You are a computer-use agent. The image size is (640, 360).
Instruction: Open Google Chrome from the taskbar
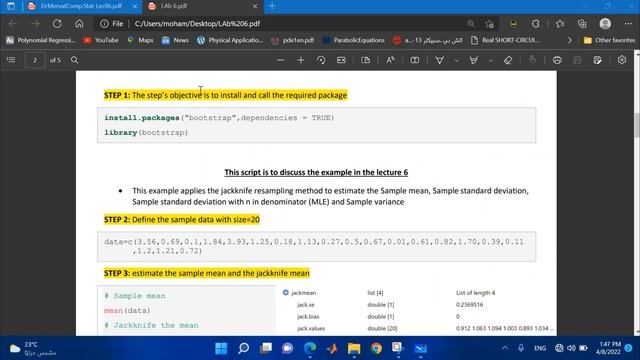pyautogui.click(x=376, y=348)
